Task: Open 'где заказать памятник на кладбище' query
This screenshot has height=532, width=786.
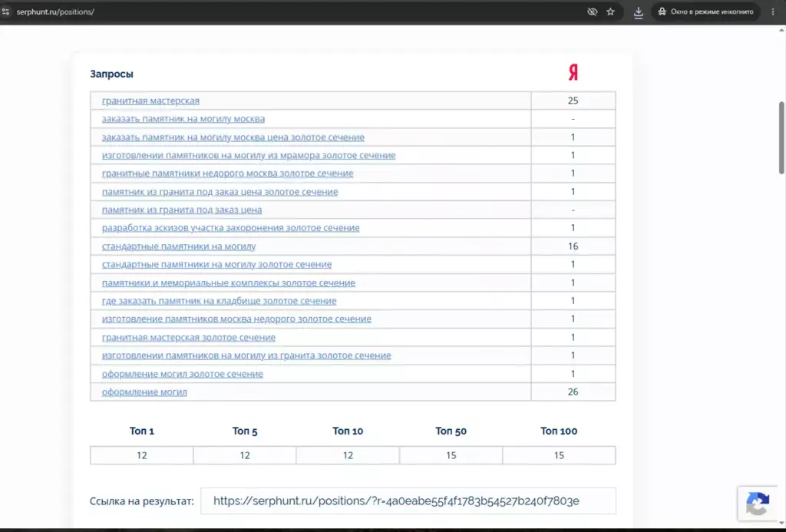Action: click(x=219, y=301)
